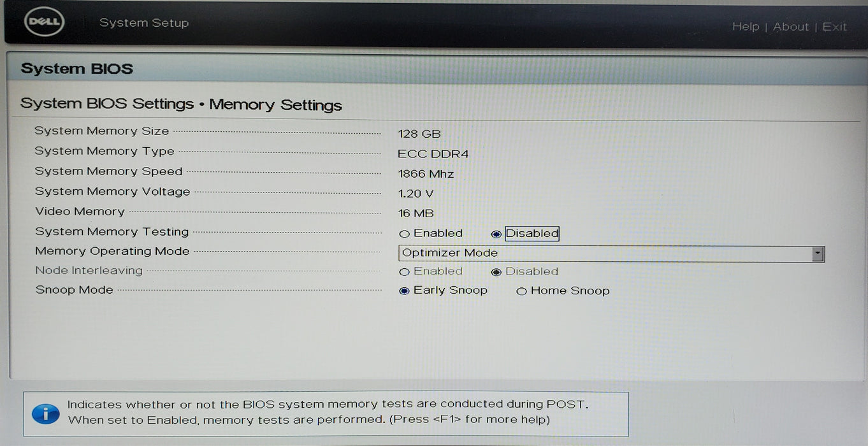The width and height of the screenshot is (868, 446).
Task: Click the POST memory tests help text
Action: click(x=328, y=412)
